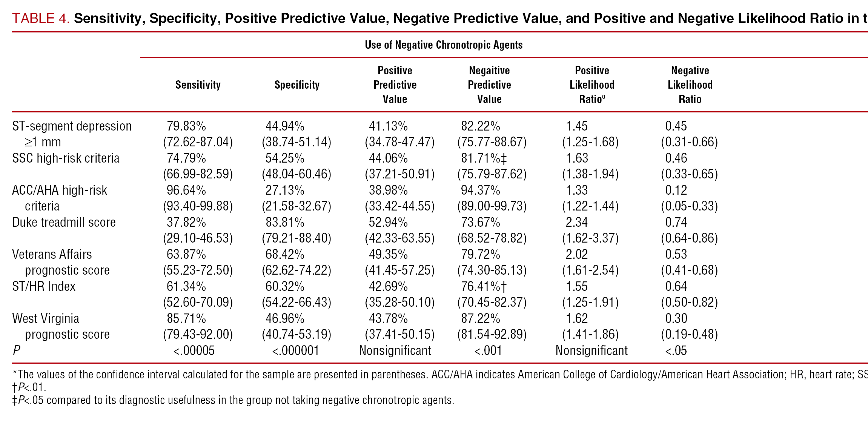Select the 2.34 positive likelihood ratio value
Viewport: 868px width, 421px height.
coord(576,222)
